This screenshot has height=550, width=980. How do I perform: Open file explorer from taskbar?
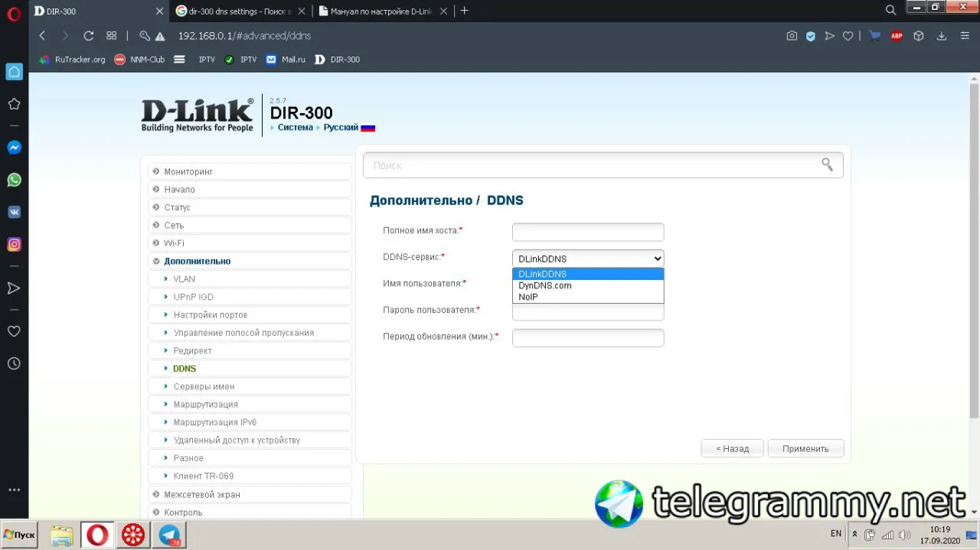(62, 535)
